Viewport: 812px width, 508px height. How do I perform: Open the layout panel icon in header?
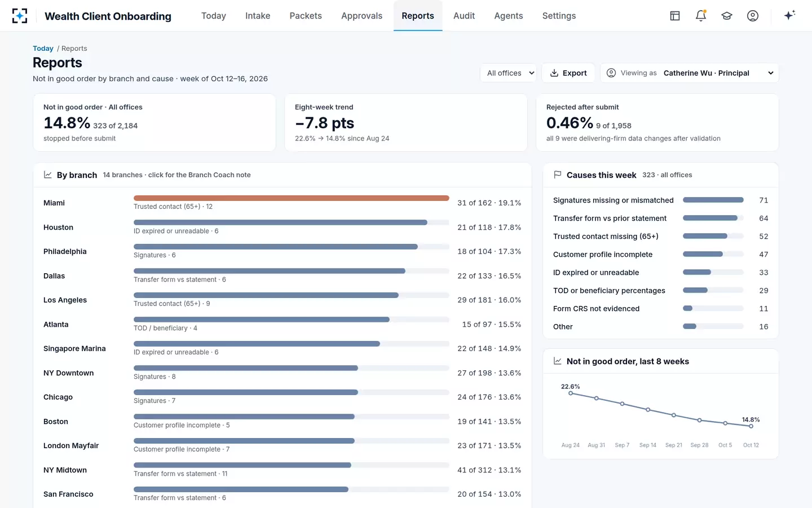click(x=675, y=16)
